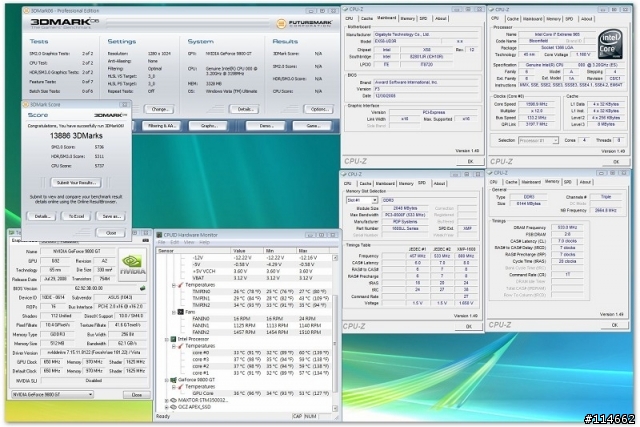Click the Intel Processor chip icon
The height and width of the screenshot is (427, 640).
[173, 339]
